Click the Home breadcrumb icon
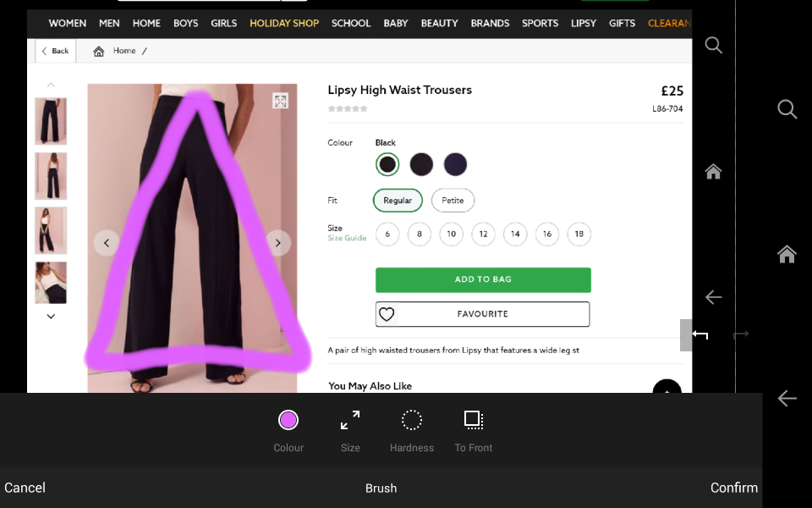The image size is (812, 508). point(98,51)
